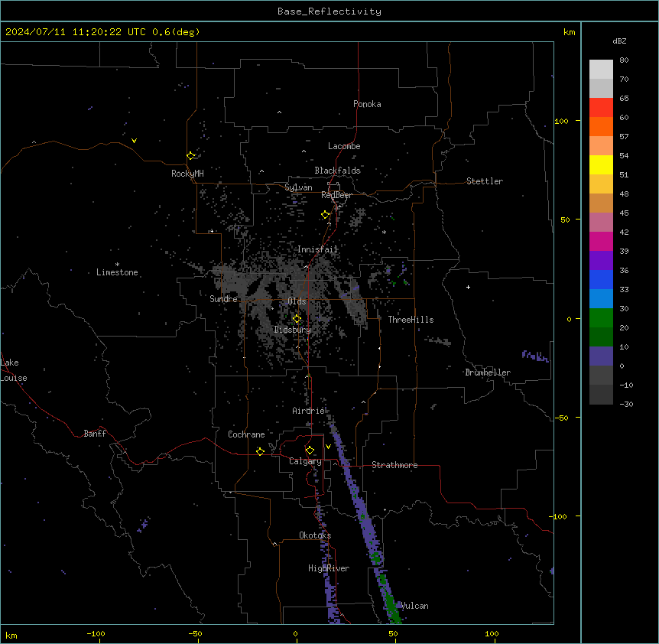Click the Olds town label

coord(297,301)
